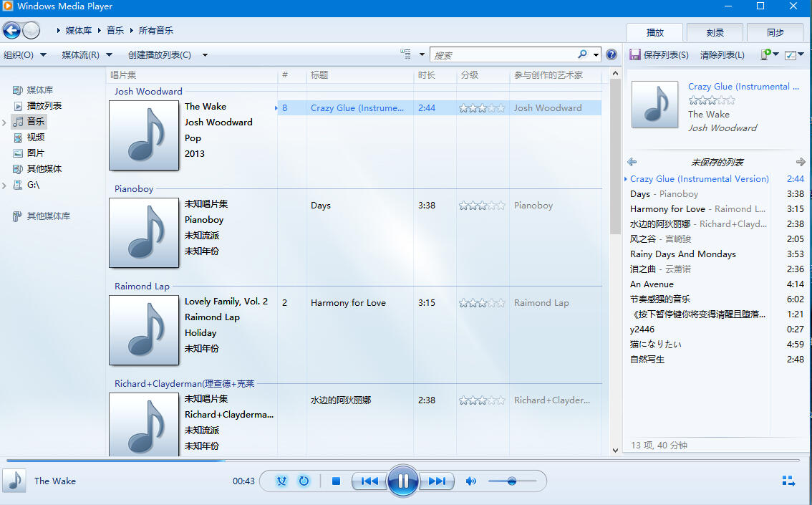The height and width of the screenshot is (505, 812).
Task: Click 清除列表(L) button
Action: pos(722,55)
